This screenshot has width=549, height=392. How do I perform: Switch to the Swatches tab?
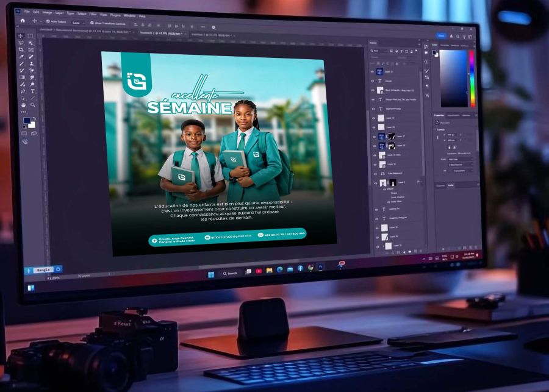click(x=445, y=45)
